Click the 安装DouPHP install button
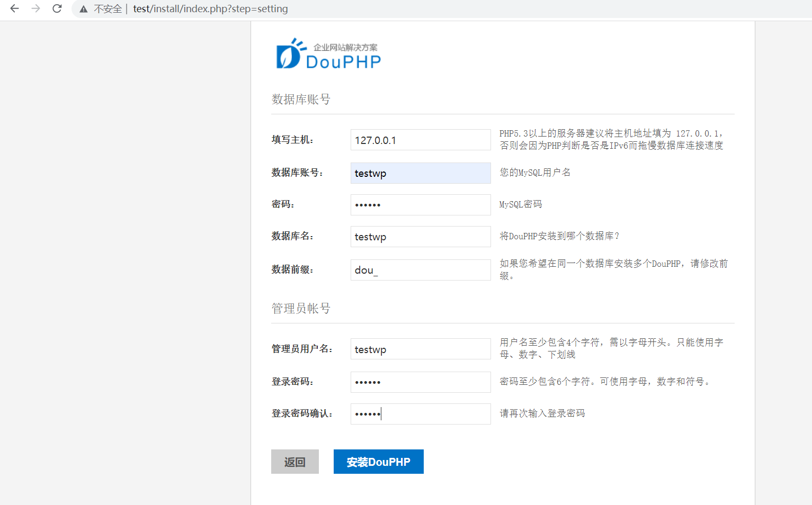 [x=379, y=462]
